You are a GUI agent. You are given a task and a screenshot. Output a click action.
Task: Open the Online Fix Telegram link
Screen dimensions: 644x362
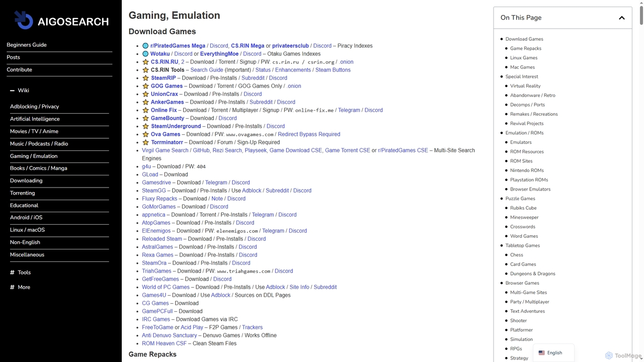(349, 110)
